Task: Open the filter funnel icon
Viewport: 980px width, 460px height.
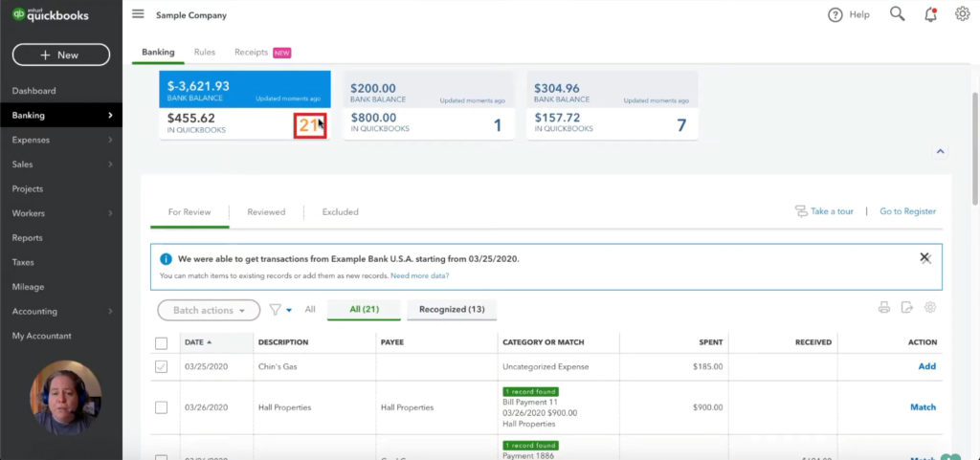Action: (275, 310)
